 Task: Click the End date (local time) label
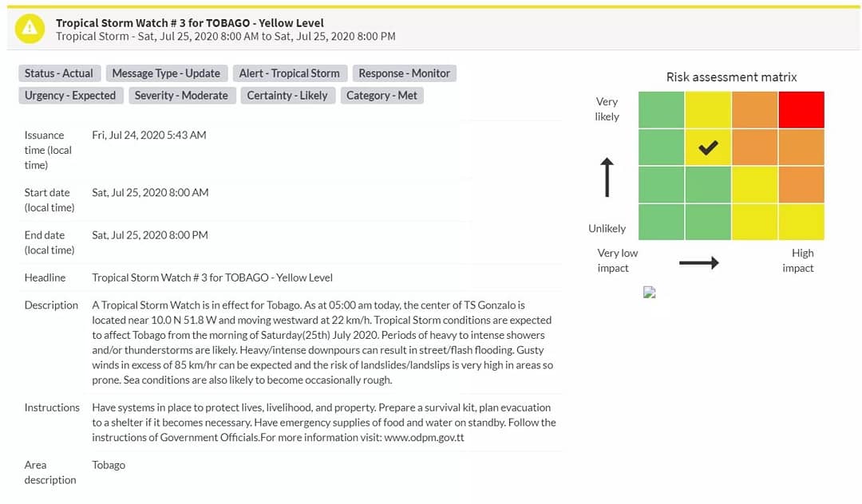click(49, 242)
